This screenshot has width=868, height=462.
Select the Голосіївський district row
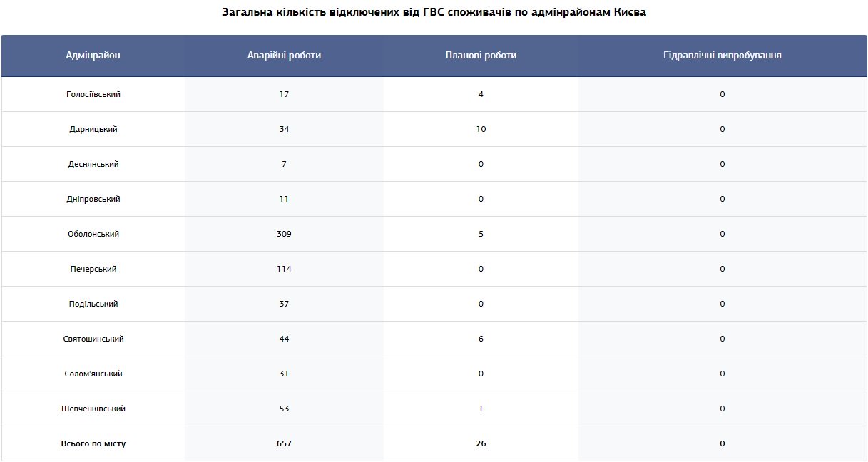point(434,94)
